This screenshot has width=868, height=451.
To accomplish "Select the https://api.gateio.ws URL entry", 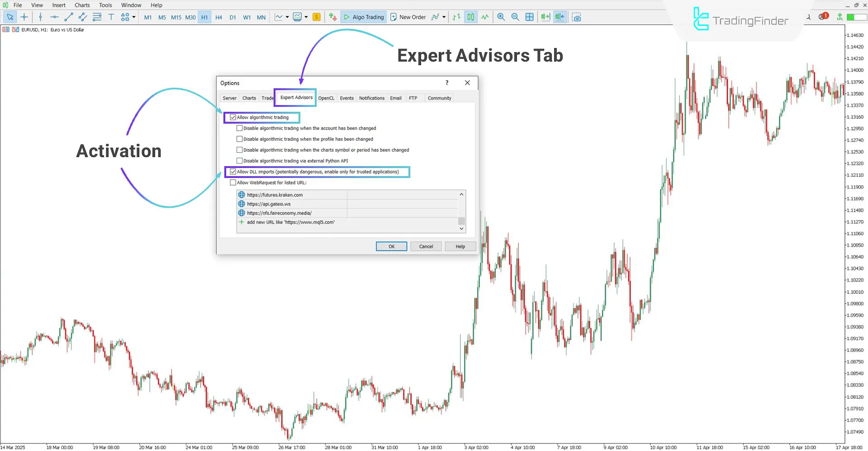I will coord(268,204).
